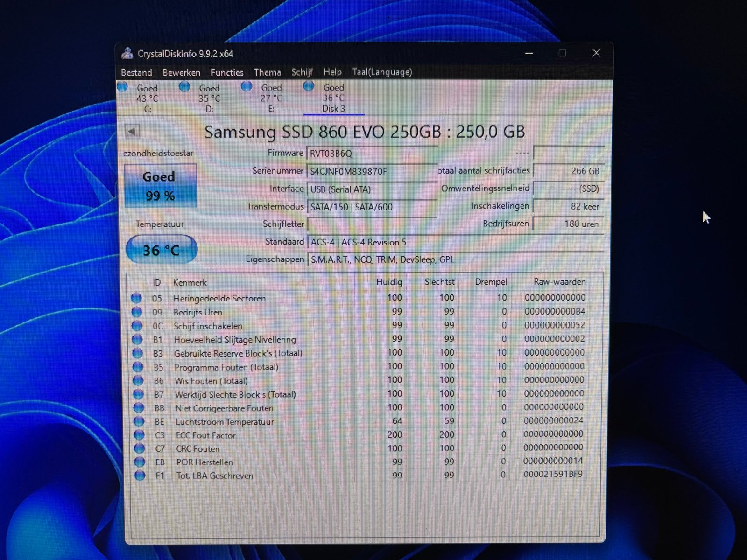Click the status orb for ECC Fout Factor
747x560 pixels.
click(x=139, y=435)
